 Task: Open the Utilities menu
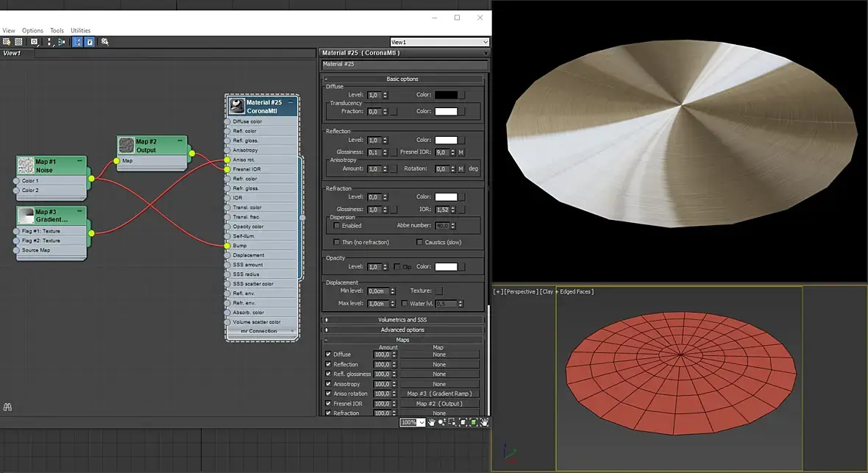80,31
